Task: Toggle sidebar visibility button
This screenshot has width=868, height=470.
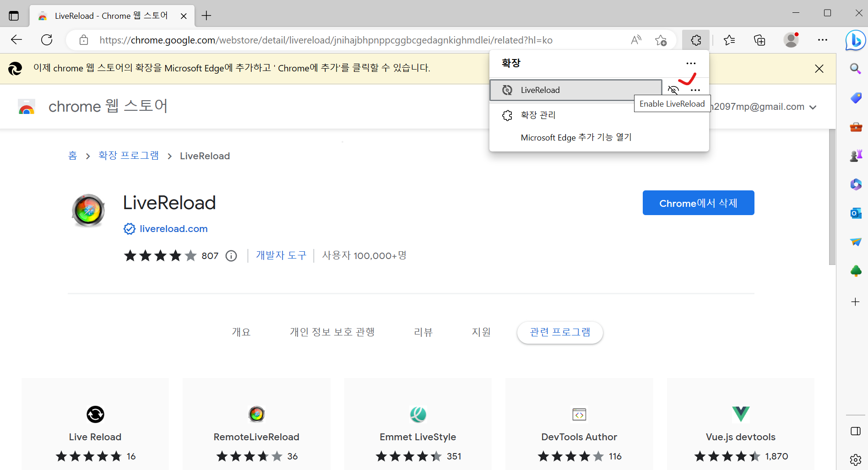Action: [x=855, y=431]
